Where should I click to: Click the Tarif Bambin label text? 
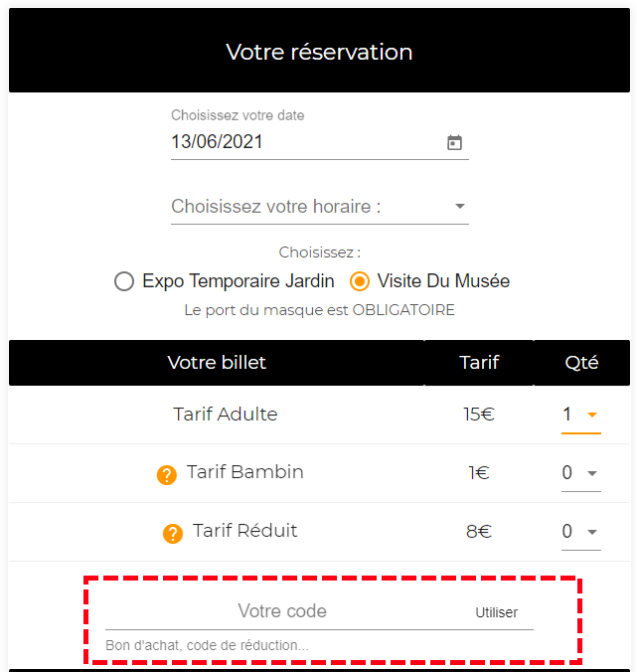tap(245, 472)
